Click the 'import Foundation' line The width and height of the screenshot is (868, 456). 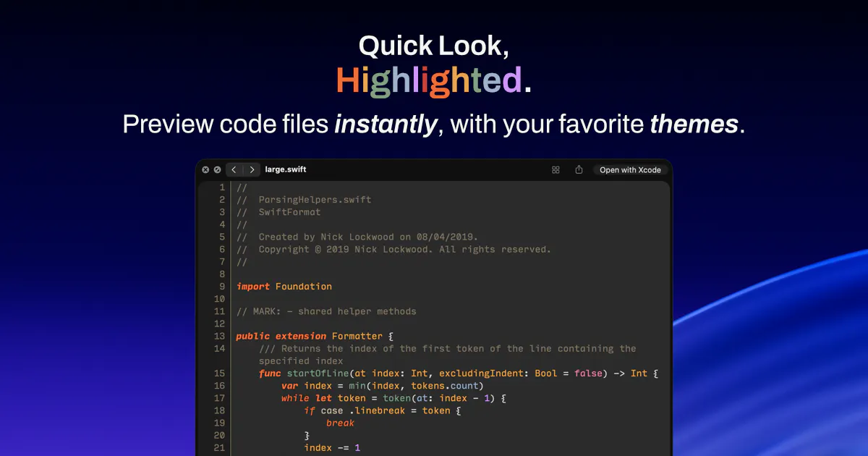(284, 287)
